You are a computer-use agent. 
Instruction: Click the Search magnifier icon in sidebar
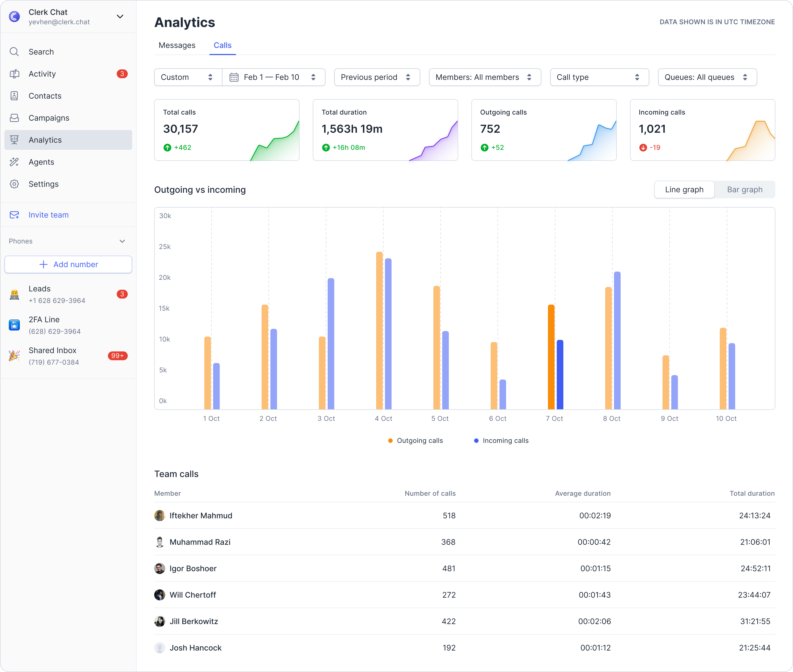click(x=14, y=52)
